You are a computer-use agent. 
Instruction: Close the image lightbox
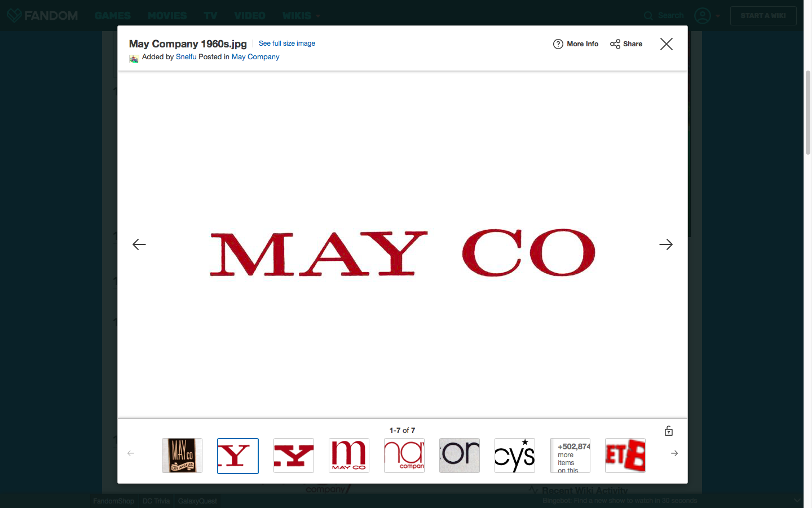pyautogui.click(x=666, y=44)
